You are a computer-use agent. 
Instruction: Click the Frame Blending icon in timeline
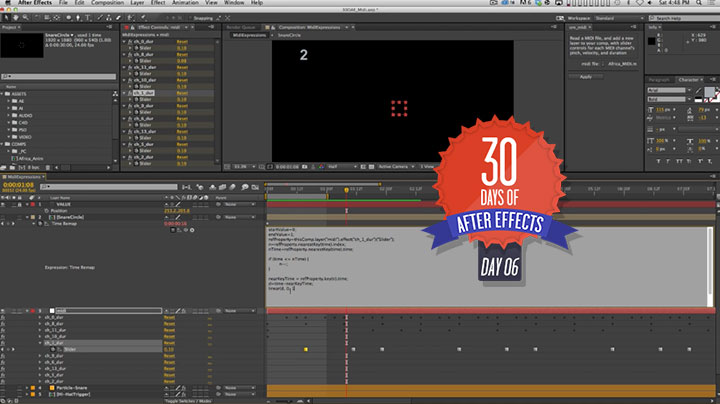pyautogui.click(x=222, y=187)
